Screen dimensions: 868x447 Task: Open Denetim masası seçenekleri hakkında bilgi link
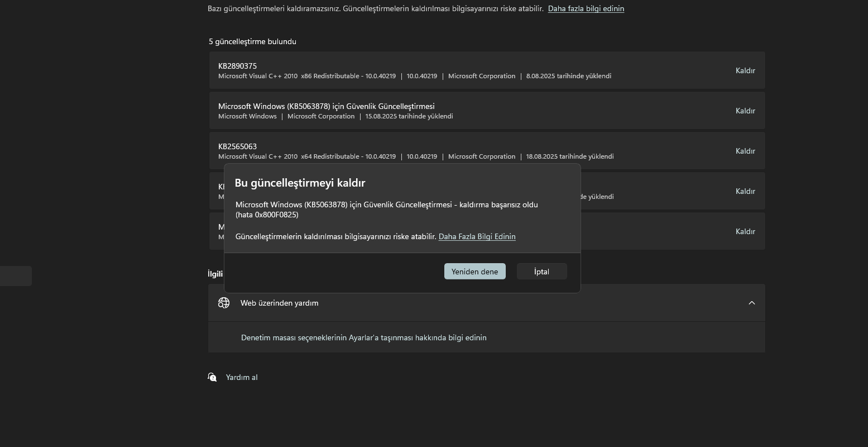(363, 337)
